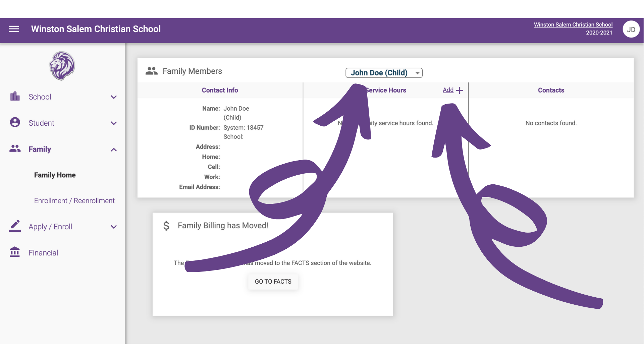Open Enrollment / Reenrollment page
This screenshot has height=362, width=644.
(74, 200)
